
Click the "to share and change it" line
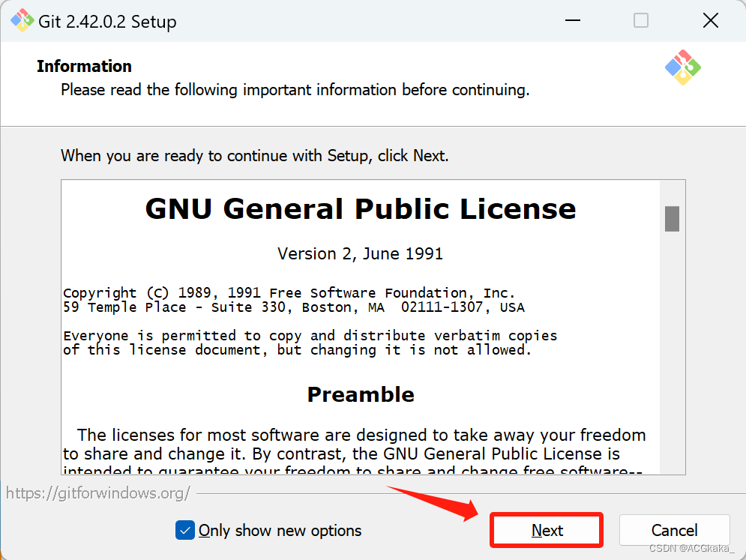point(341,454)
